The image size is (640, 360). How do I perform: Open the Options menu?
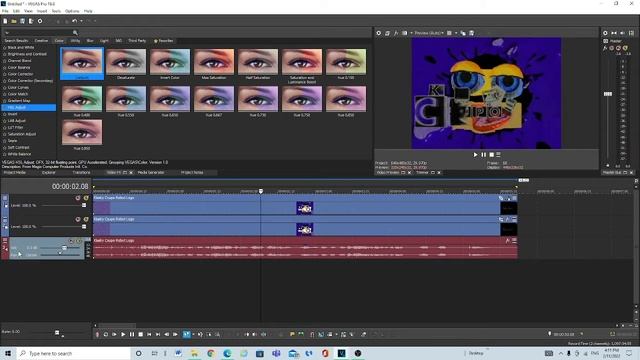[x=72, y=11]
